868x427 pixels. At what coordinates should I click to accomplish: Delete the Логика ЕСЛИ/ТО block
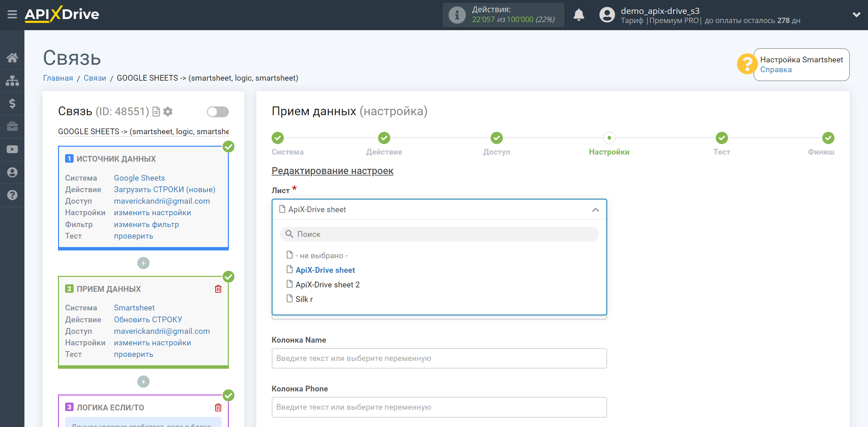pos(218,408)
